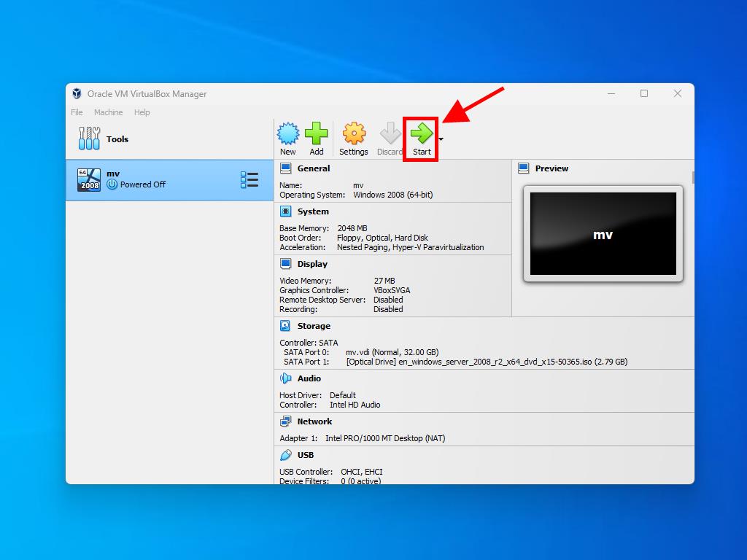Open the Help menu
Viewport: 747px width, 560px height.
pyautogui.click(x=142, y=112)
